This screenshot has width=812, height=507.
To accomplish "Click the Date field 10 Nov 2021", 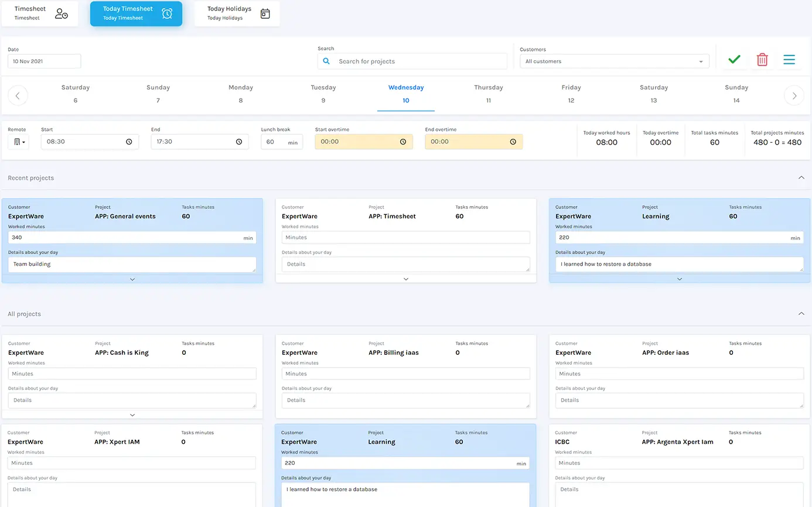I will pos(45,61).
